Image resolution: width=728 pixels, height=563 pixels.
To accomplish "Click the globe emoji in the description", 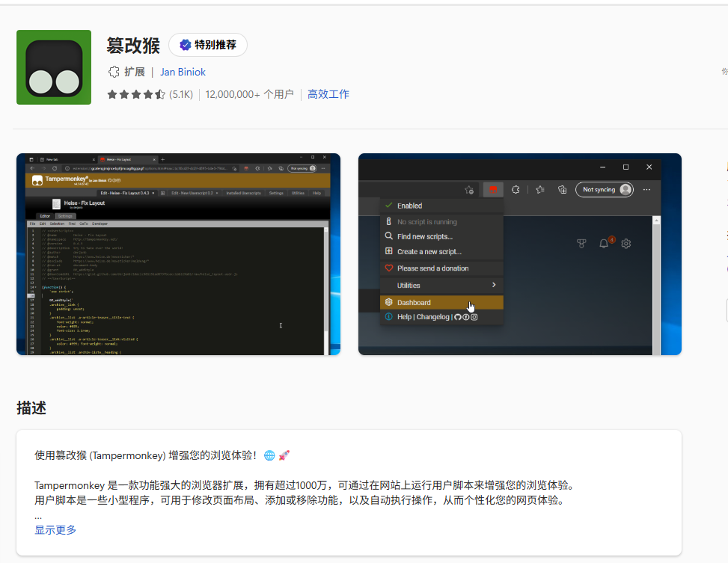I will point(269,455).
